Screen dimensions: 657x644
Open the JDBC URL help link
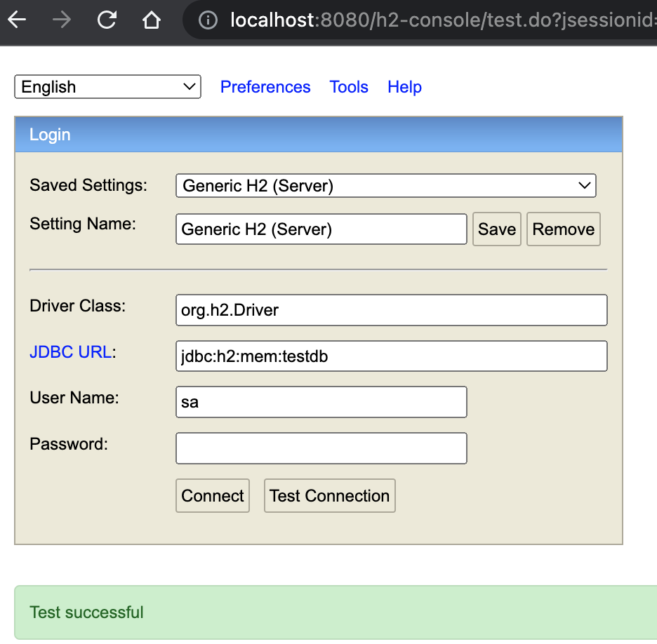71,352
